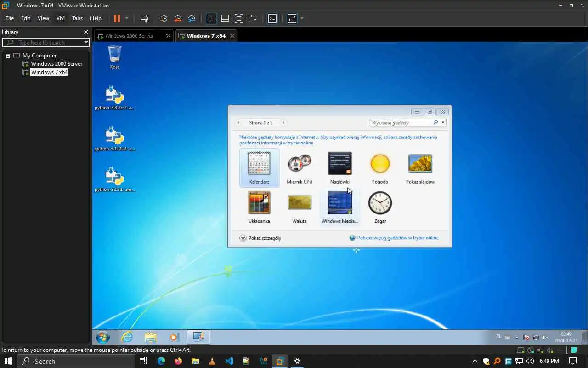
Task: Open the Windows 7 Start orb
Action: pyautogui.click(x=103, y=337)
